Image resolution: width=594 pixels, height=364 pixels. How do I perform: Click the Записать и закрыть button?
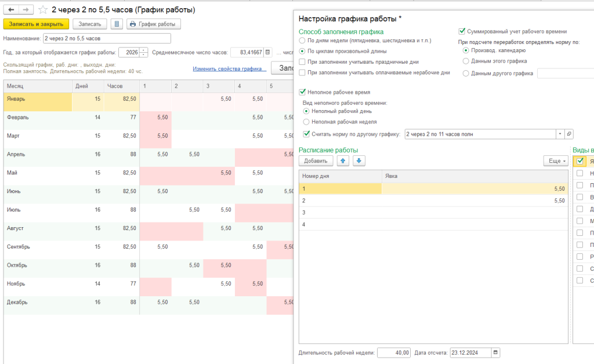37,24
